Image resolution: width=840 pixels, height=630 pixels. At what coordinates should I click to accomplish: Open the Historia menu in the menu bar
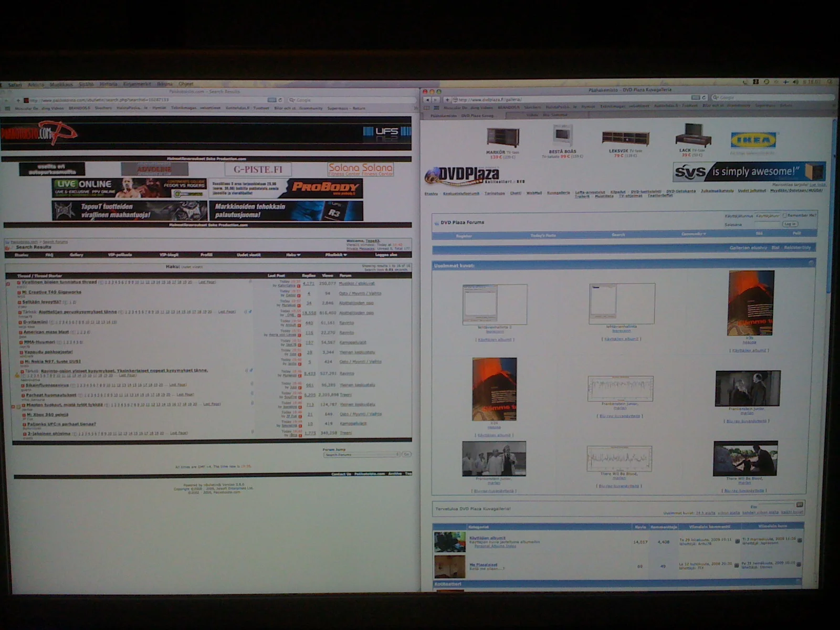click(x=108, y=84)
